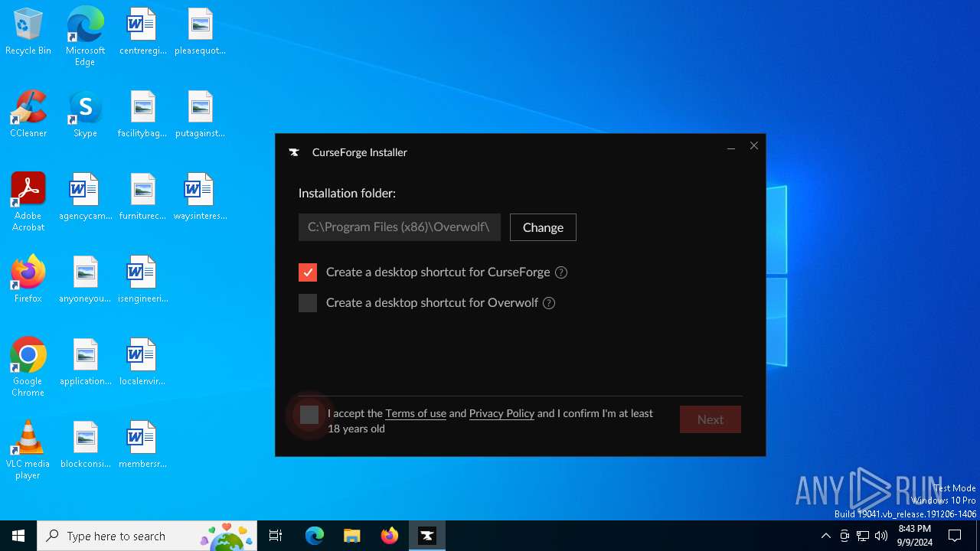Select the Recycle Bin desktop icon
Image resolution: width=980 pixels, height=551 pixels.
28,32
